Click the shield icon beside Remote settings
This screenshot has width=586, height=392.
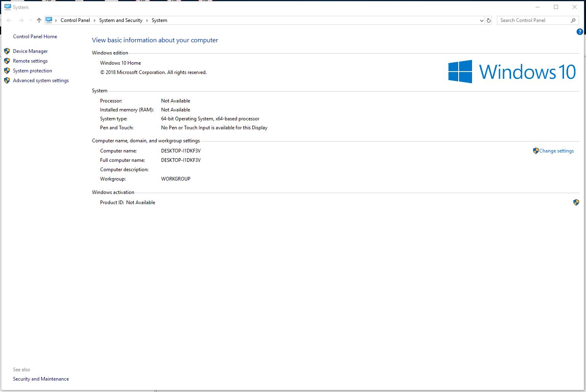click(7, 61)
